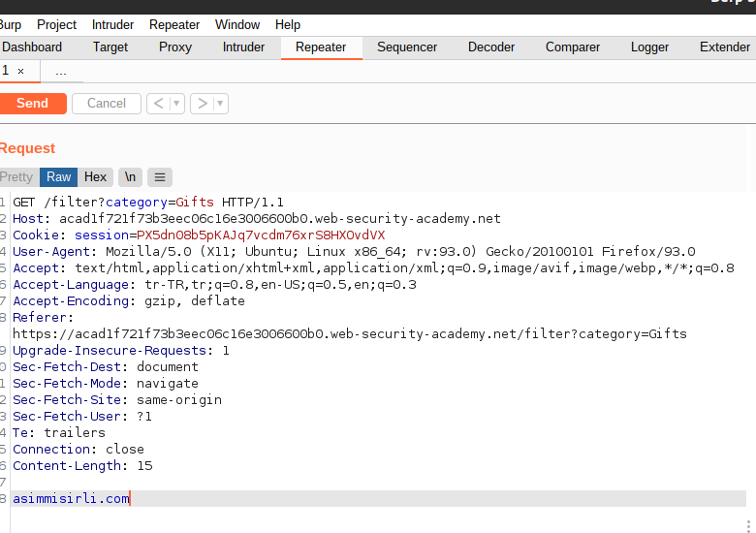Select the Repeater tool tab

321,47
